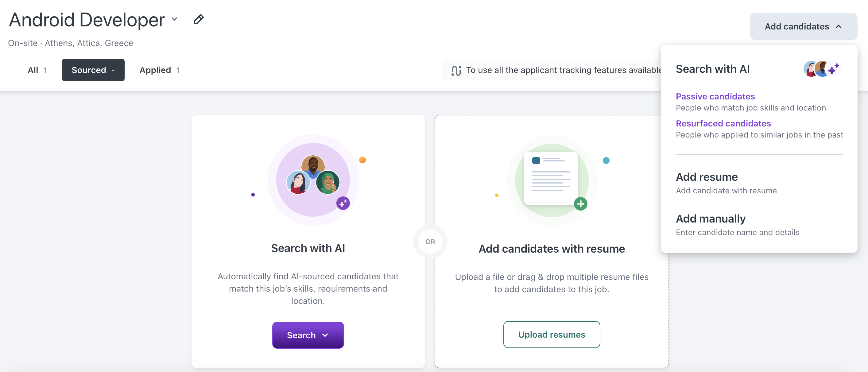Image resolution: width=868 pixels, height=372 pixels.
Task: Click the pipeline tracking icon in banner
Action: coord(456,70)
